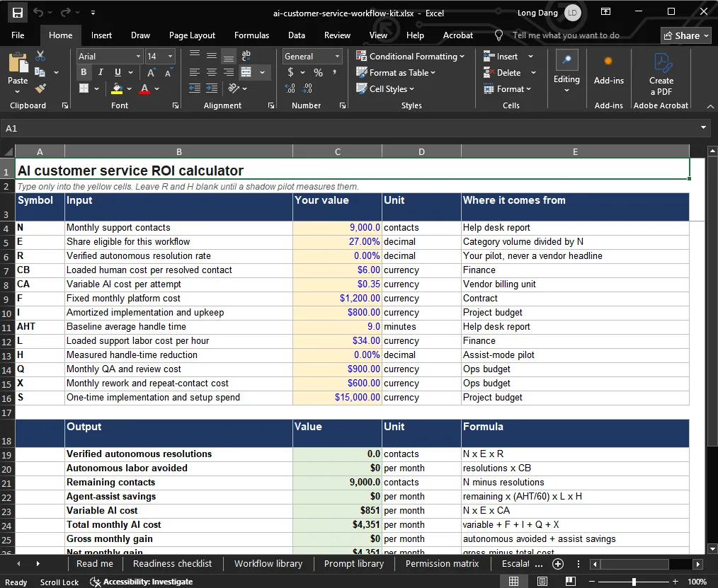The width and height of the screenshot is (718, 588).
Task: Open the Prompt library sheet tab
Action: [x=354, y=563]
